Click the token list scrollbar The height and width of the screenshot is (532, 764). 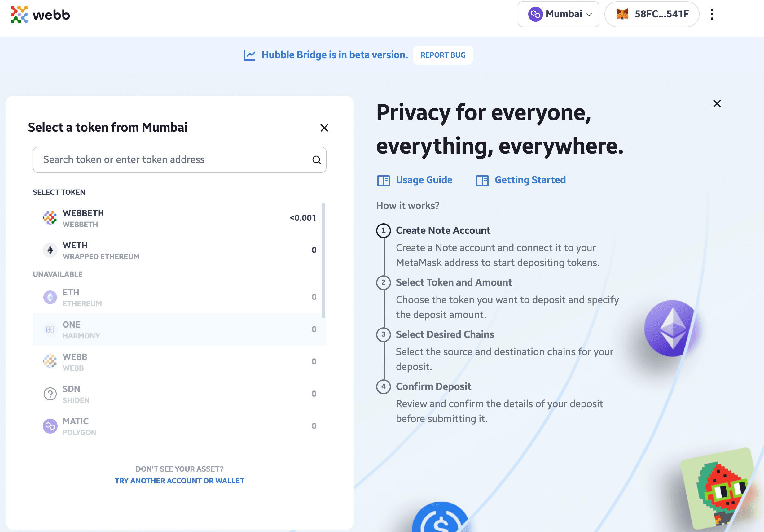click(x=323, y=261)
